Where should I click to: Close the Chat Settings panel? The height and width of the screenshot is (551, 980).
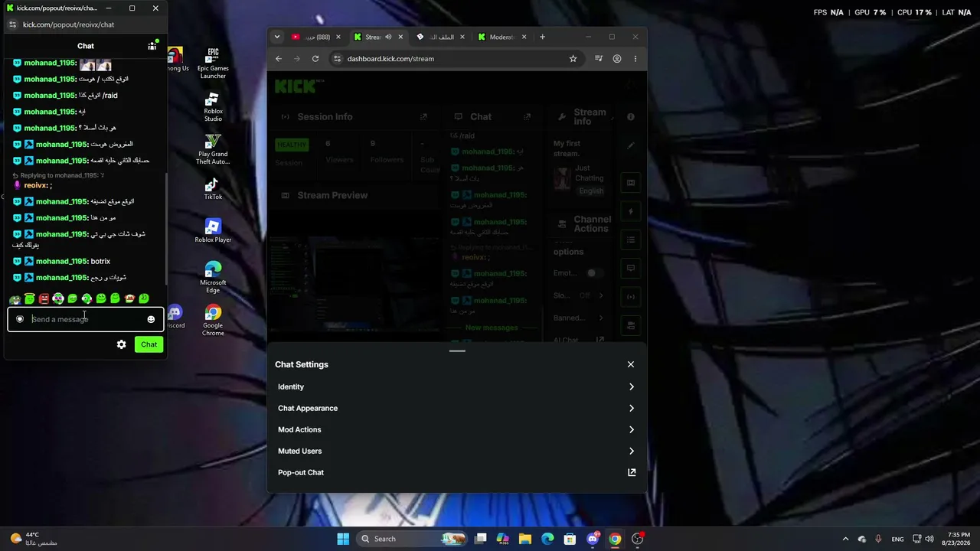(631, 364)
